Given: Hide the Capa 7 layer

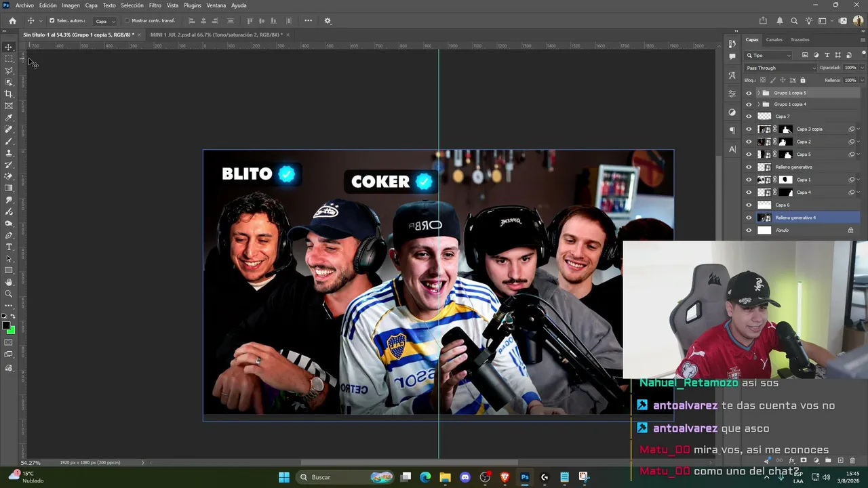Looking at the screenshot, I should [x=749, y=117].
